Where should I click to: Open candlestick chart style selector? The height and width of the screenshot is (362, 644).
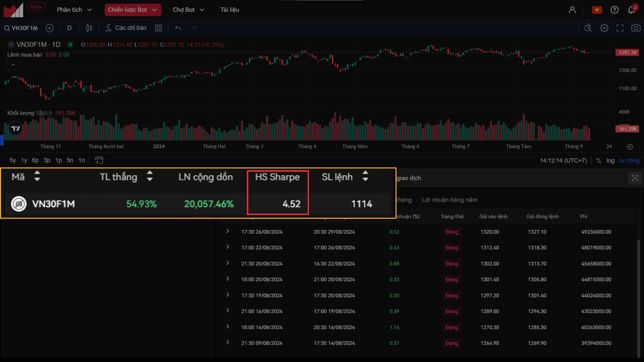pos(89,28)
